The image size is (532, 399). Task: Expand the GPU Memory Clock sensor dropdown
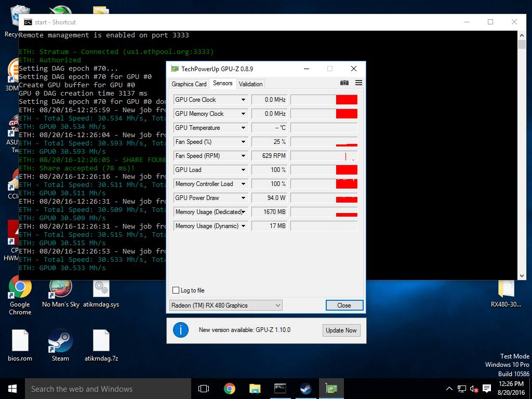click(243, 114)
